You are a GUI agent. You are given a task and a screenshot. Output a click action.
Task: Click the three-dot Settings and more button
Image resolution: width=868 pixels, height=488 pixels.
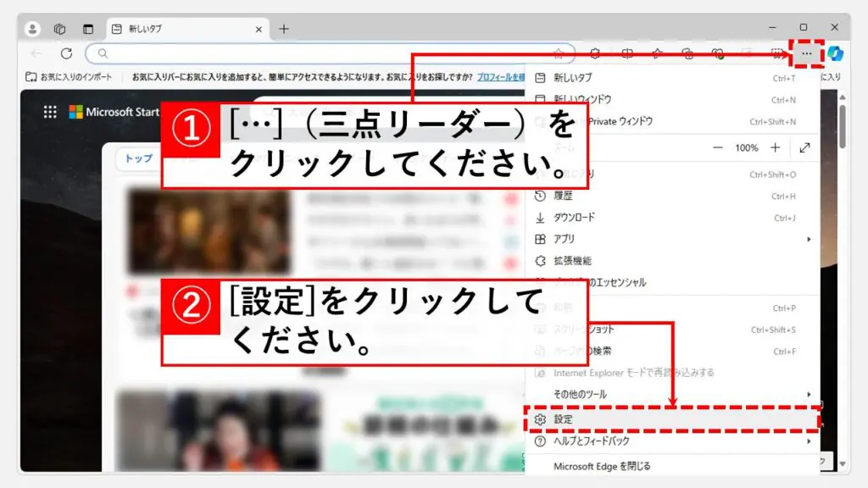point(806,53)
